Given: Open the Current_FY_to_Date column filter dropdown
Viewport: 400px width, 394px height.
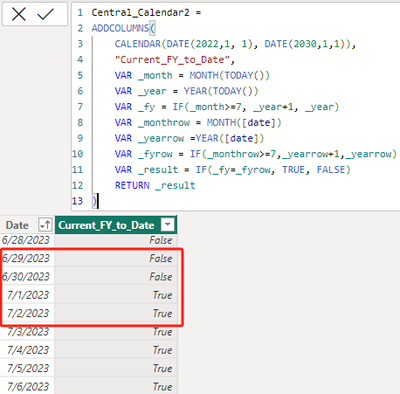Looking at the screenshot, I should point(168,225).
